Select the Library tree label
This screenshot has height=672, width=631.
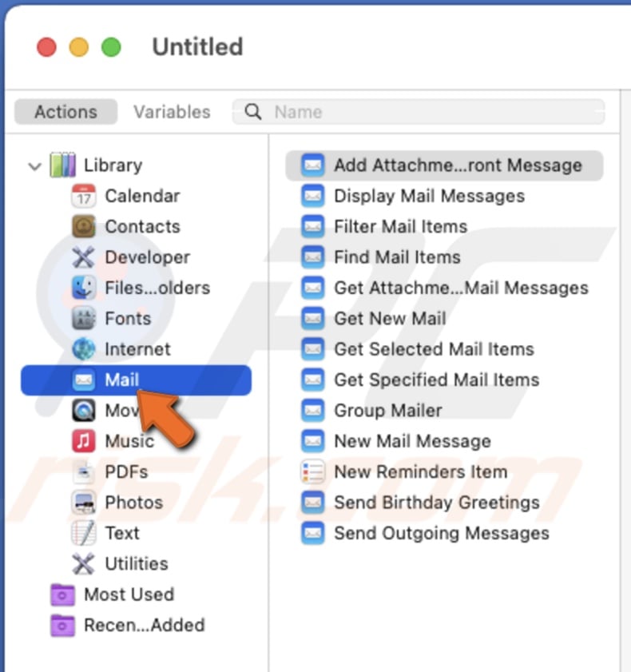113,165
